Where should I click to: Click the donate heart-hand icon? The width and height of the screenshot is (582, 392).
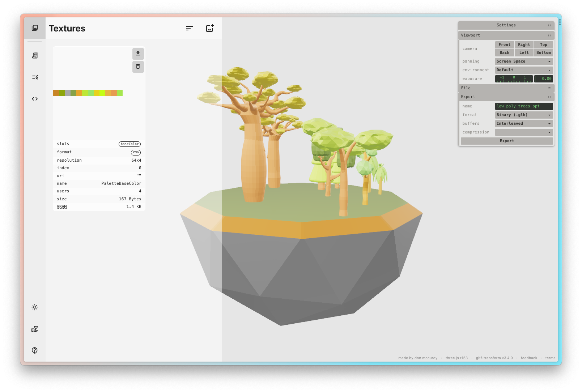(35, 329)
